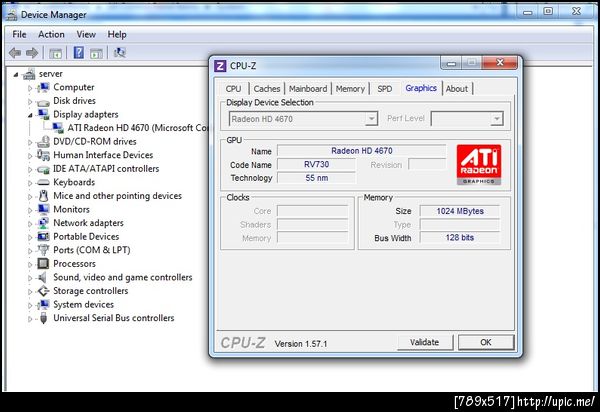Click the Portable Devices category icon

pyautogui.click(x=43, y=236)
